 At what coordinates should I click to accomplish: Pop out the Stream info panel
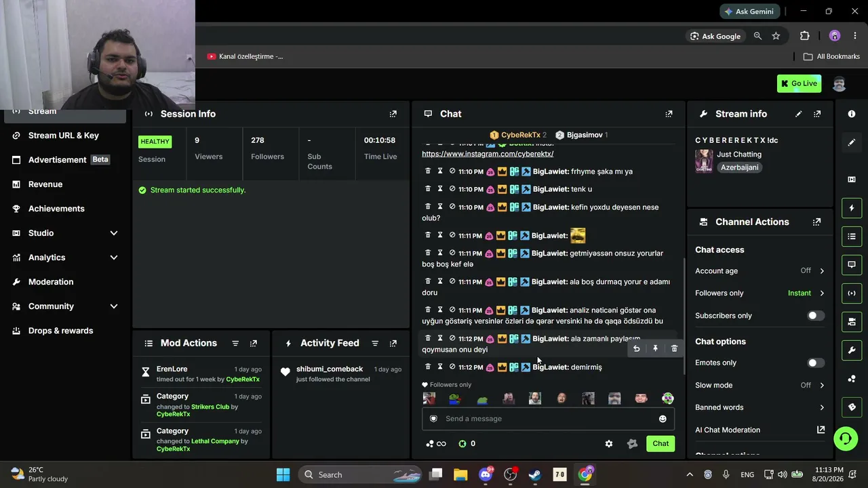tap(817, 114)
